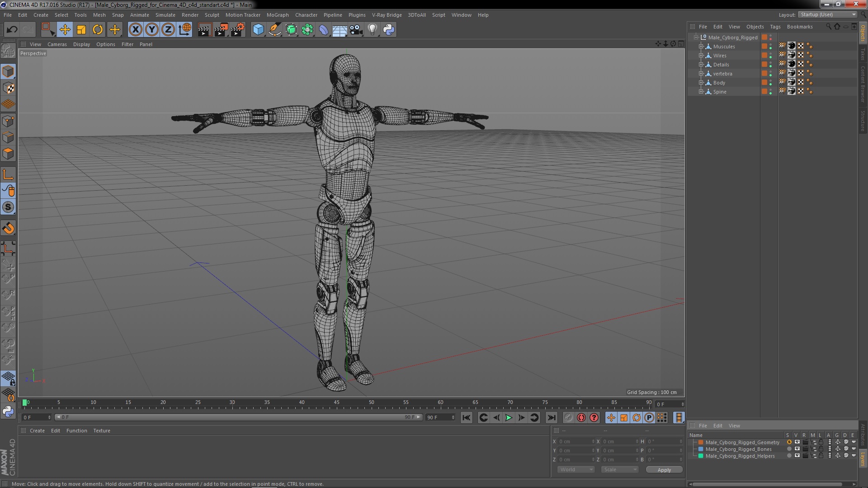Toggle view eye for Male_Cyborg_Rigged_Helpers layer
Viewport: 868px width, 488px height.
tap(797, 456)
